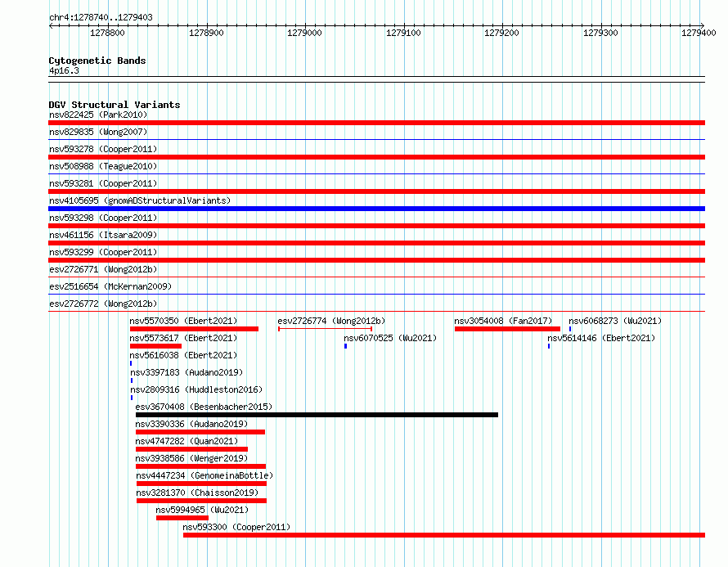Click the thin esv2726774 interval glyph
The image size is (728, 567).
point(325,329)
